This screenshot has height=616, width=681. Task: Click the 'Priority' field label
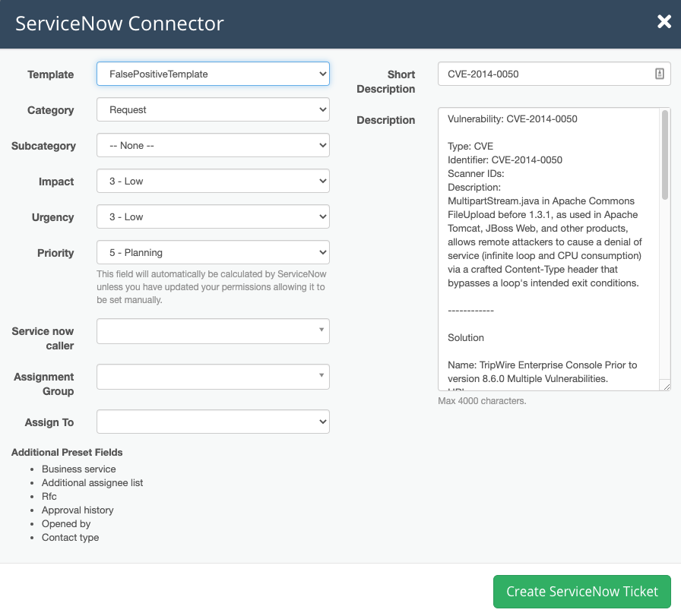coord(55,253)
